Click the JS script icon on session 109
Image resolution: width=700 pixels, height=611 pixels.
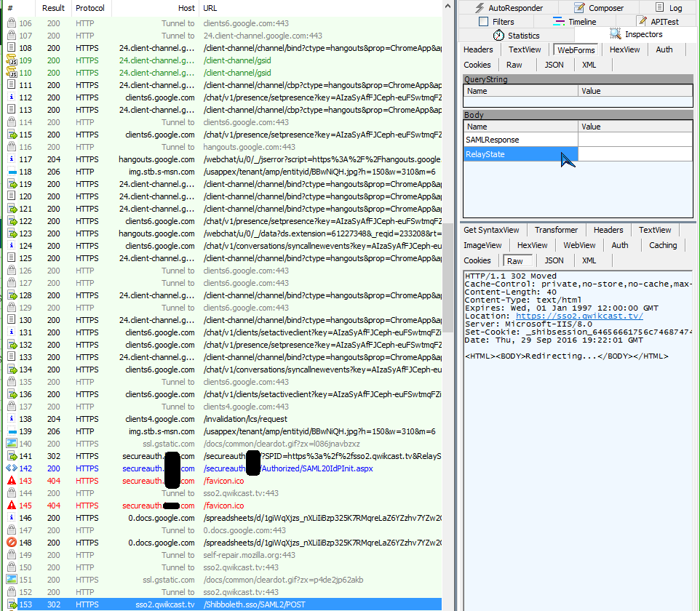click(x=12, y=60)
